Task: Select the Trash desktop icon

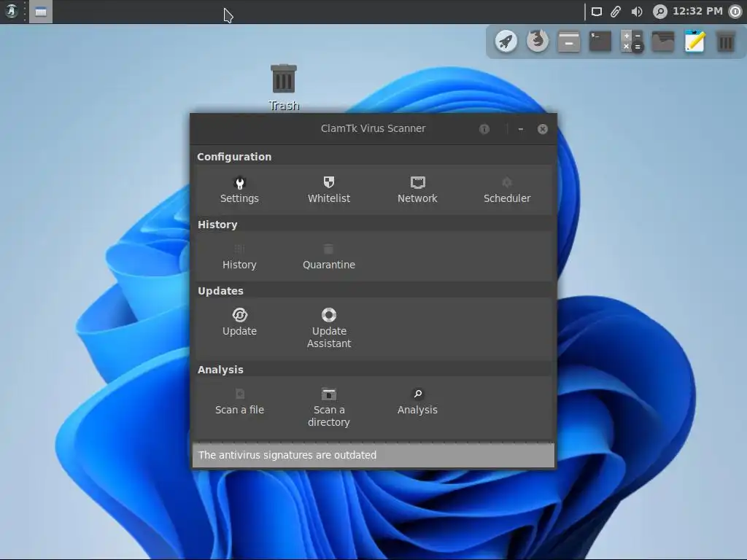Action: (x=284, y=87)
